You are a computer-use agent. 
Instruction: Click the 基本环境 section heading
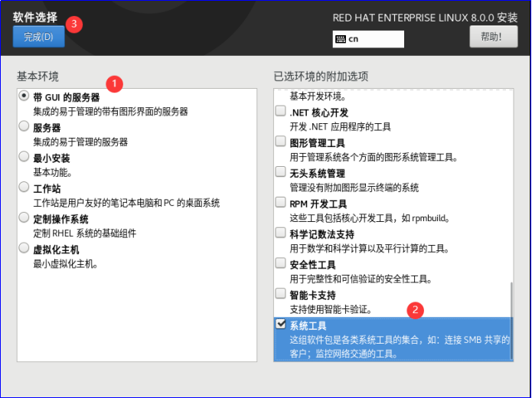point(38,76)
